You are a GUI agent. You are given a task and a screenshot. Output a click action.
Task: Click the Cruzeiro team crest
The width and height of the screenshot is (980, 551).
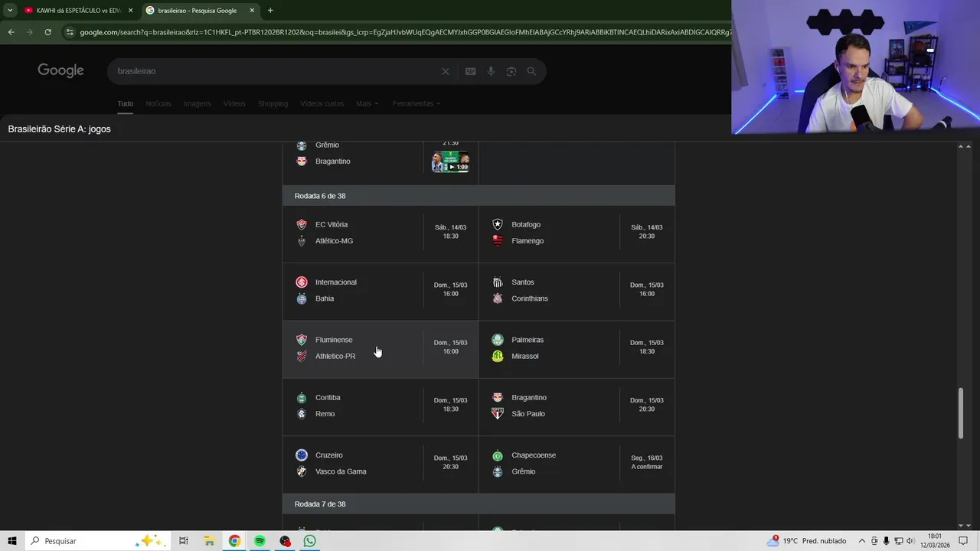click(302, 455)
